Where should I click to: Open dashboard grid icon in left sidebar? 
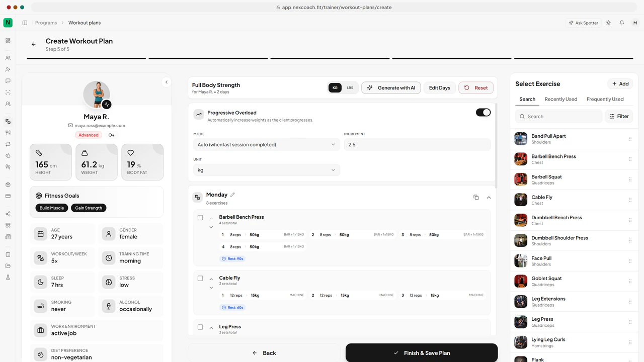click(x=8, y=40)
